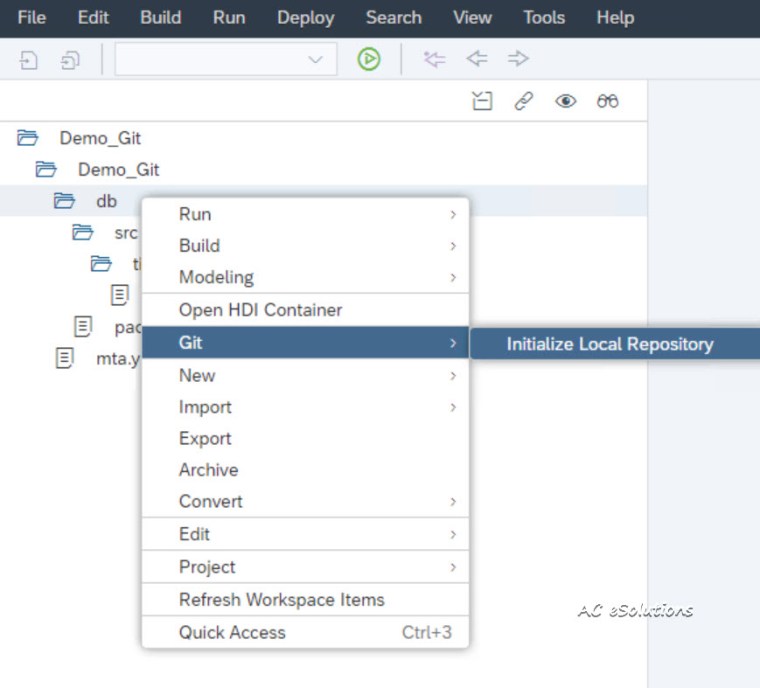
Task: Click the link with editor icon
Action: click(x=523, y=101)
